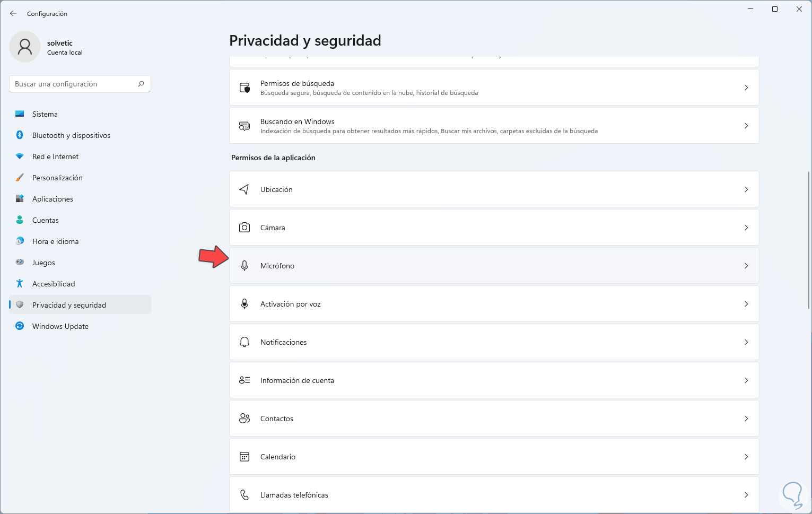
Task: Click the Activación por voz icon
Action: 245,304
